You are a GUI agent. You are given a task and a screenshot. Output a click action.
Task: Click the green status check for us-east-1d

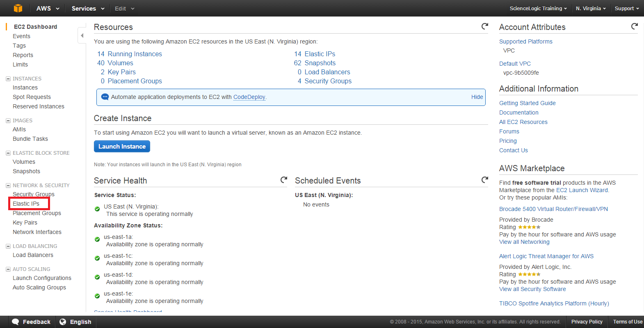click(x=97, y=277)
